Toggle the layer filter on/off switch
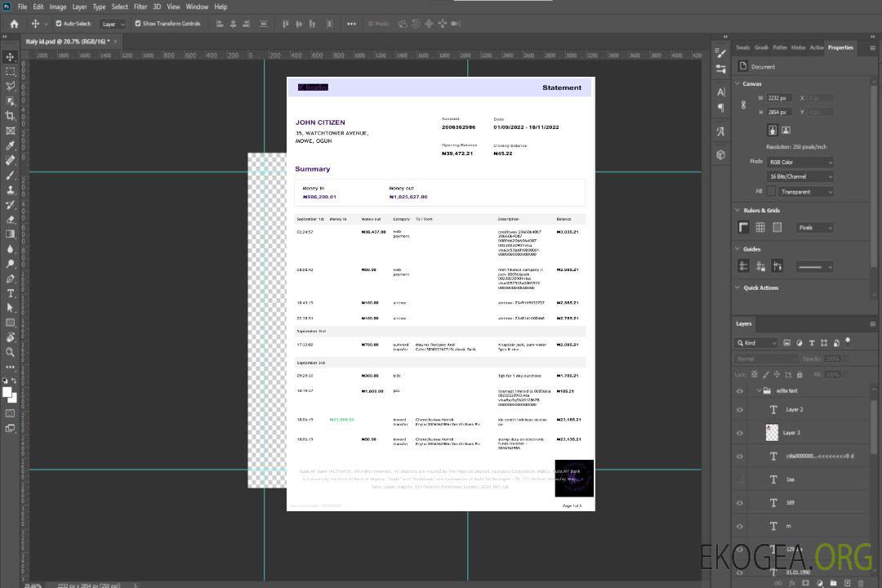Screen dimensions: 882x588 click(x=848, y=341)
